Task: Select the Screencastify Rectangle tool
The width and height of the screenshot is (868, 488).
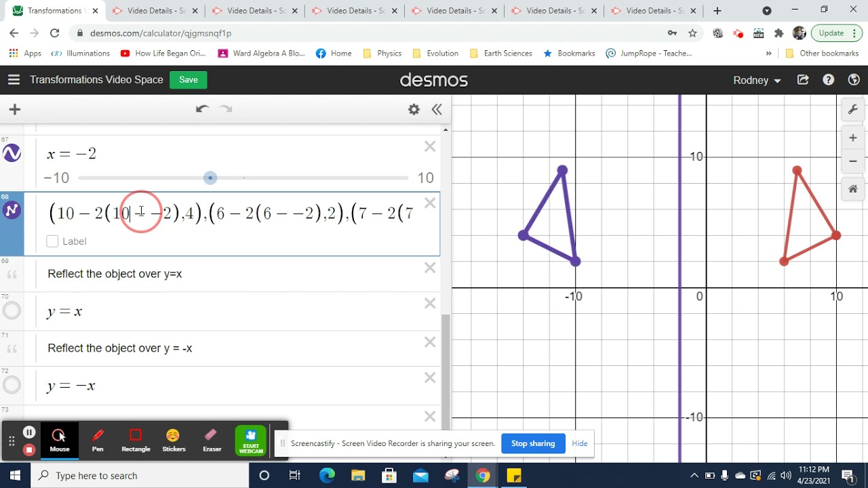Action: coord(136,439)
